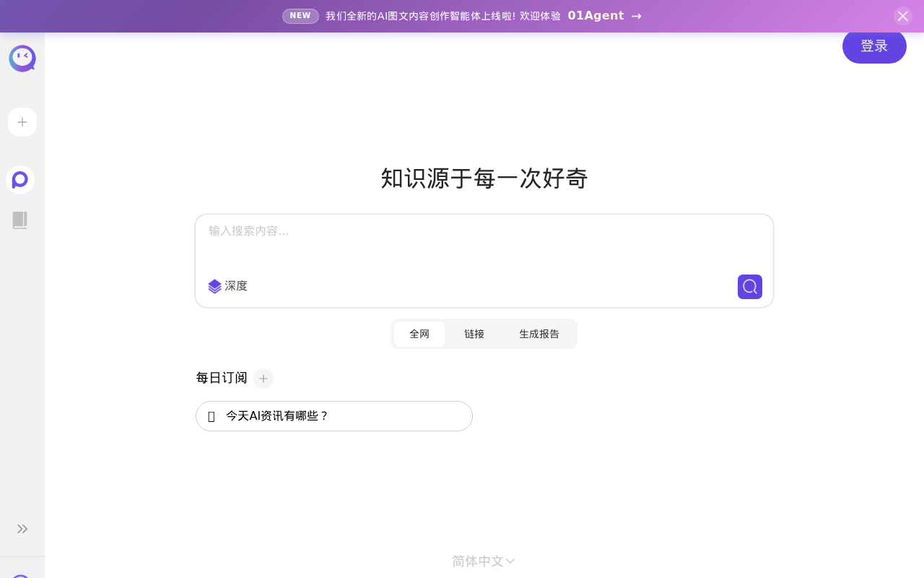Click the NEW badge in banner

pyautogui.click(x=300, y=16)
